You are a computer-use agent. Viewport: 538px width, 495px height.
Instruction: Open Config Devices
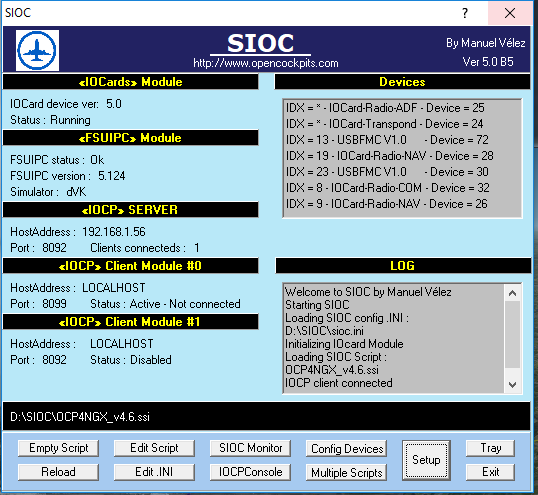click(x=346, y=448)
